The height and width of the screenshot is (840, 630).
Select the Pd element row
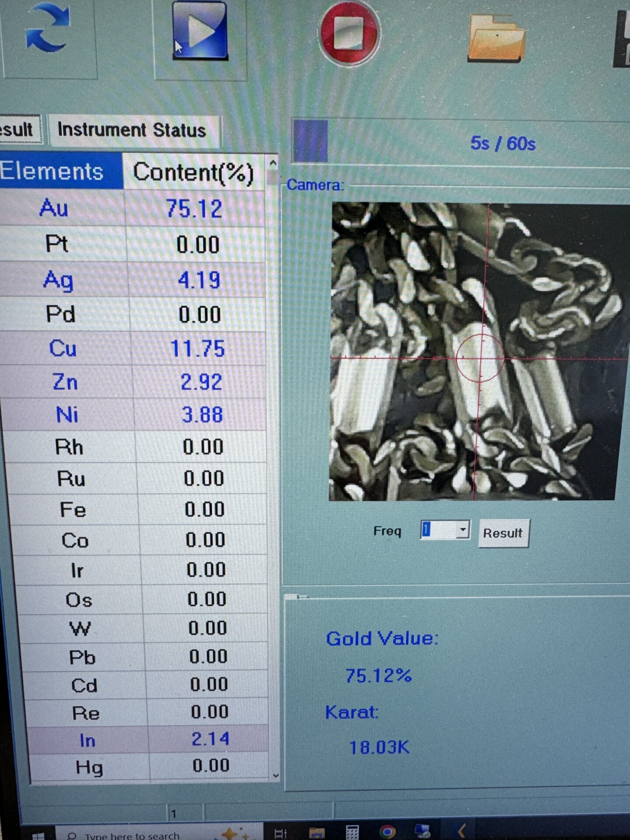tap(133, 315)
